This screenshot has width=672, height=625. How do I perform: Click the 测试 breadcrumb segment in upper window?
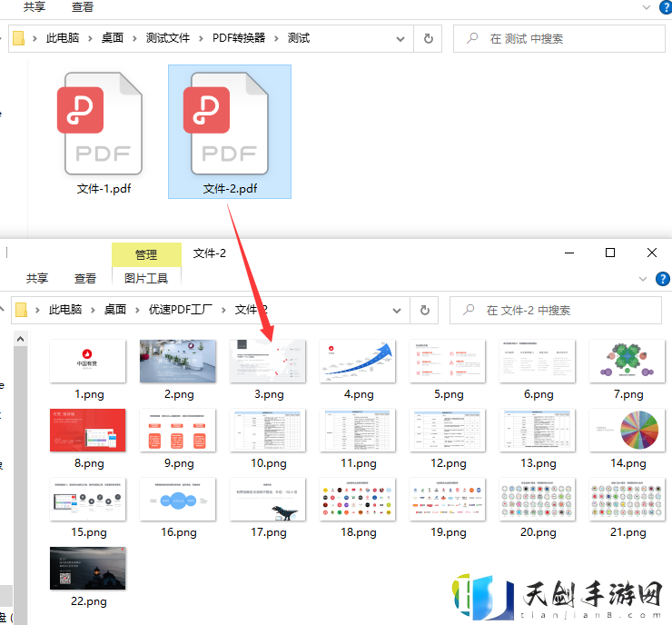coord(298,38)
